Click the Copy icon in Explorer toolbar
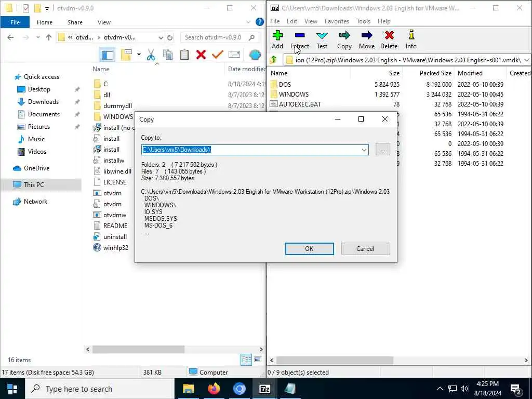532x399 pixels. [x=168, y=55]
